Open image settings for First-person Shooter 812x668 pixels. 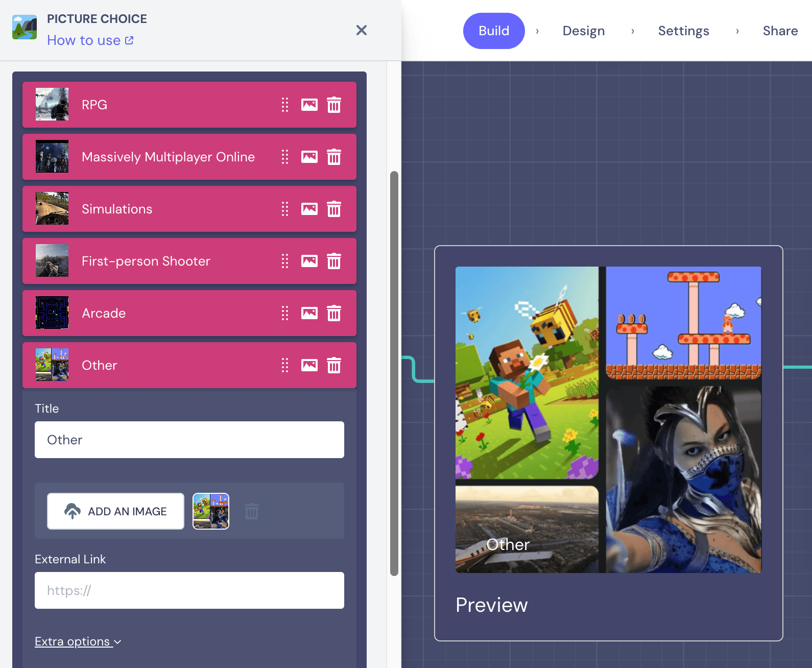point(309,261)
